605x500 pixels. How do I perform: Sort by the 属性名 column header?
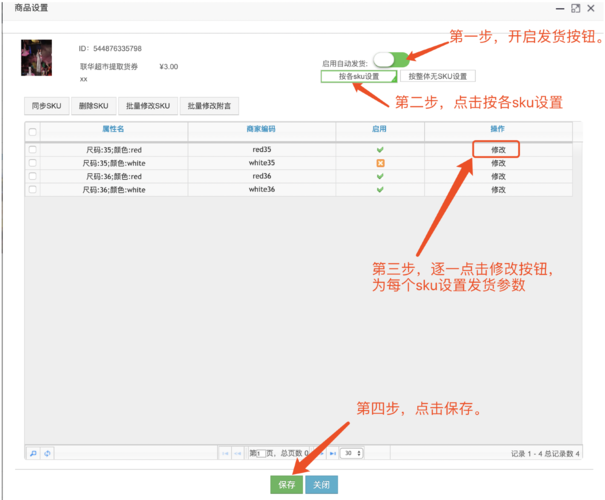(113, 129)
